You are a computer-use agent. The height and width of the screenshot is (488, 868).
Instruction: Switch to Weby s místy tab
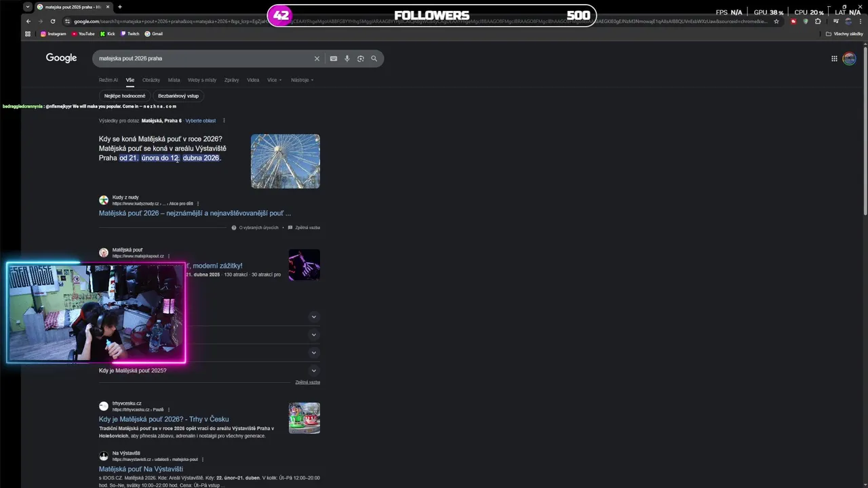202,80
